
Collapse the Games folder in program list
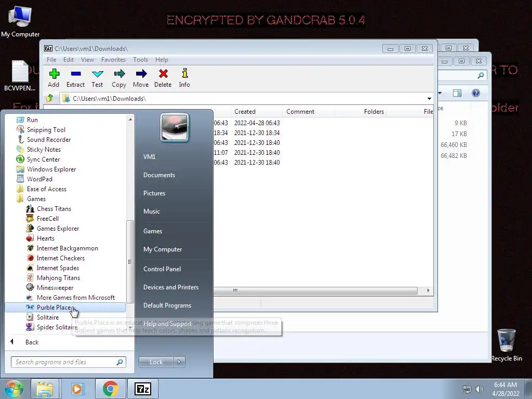click(x=65, y=198)
